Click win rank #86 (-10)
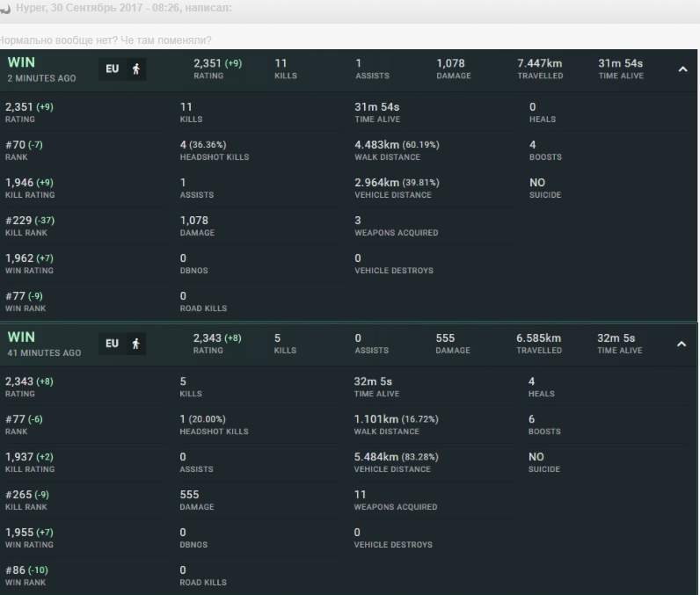 tap(26, 570)
